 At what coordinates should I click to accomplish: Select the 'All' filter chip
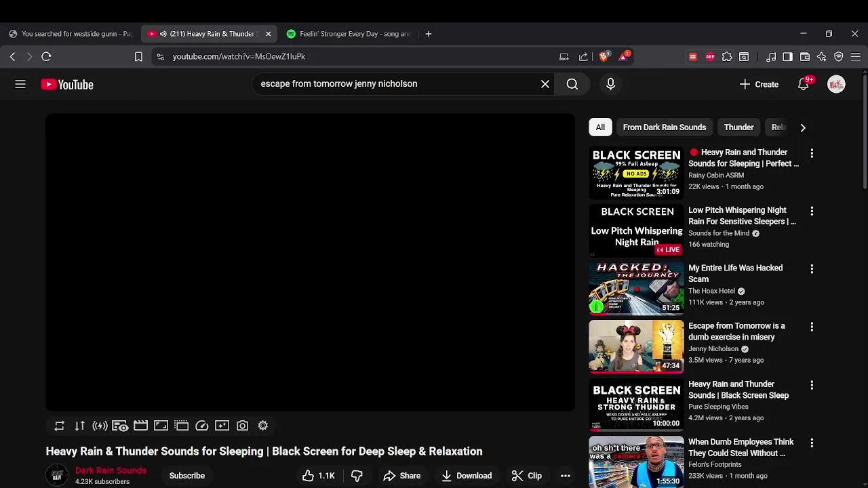pyautogui.click(x=600, y=127)
